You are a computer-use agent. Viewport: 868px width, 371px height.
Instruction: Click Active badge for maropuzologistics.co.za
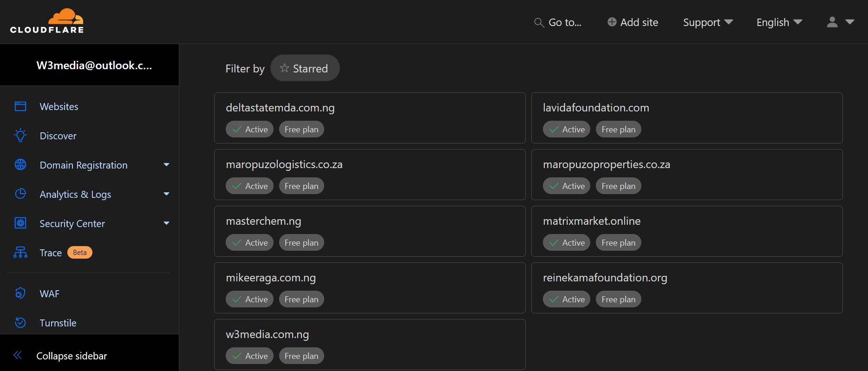point(249,186)
